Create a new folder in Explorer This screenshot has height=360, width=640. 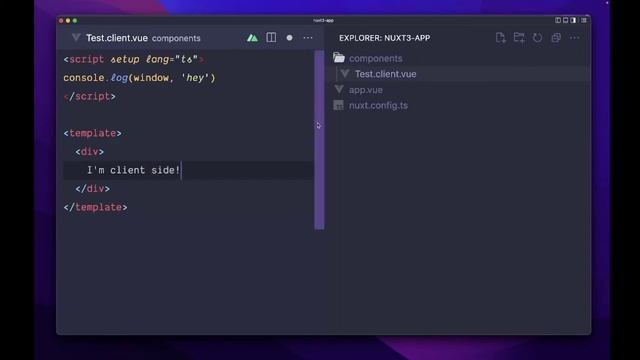tap(519, 38)
